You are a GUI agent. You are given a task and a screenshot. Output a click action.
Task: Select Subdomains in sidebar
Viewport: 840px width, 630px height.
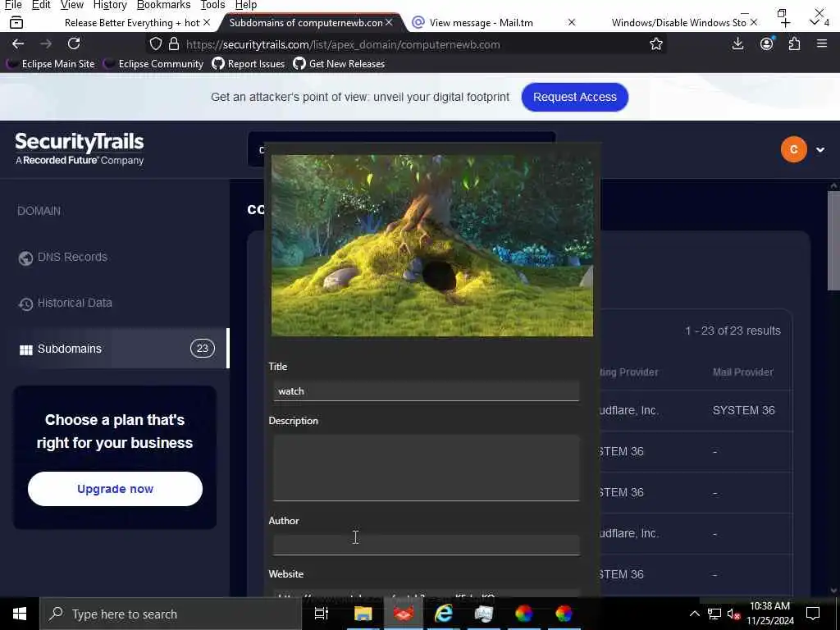click(x=115, y=349)
